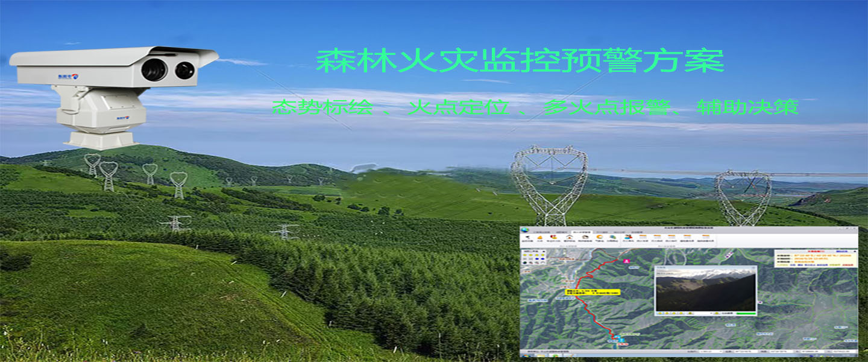The height and width of the screenshot is (362, 868).
Task: Select the leftmost ribbon tab
Action: 541,232
